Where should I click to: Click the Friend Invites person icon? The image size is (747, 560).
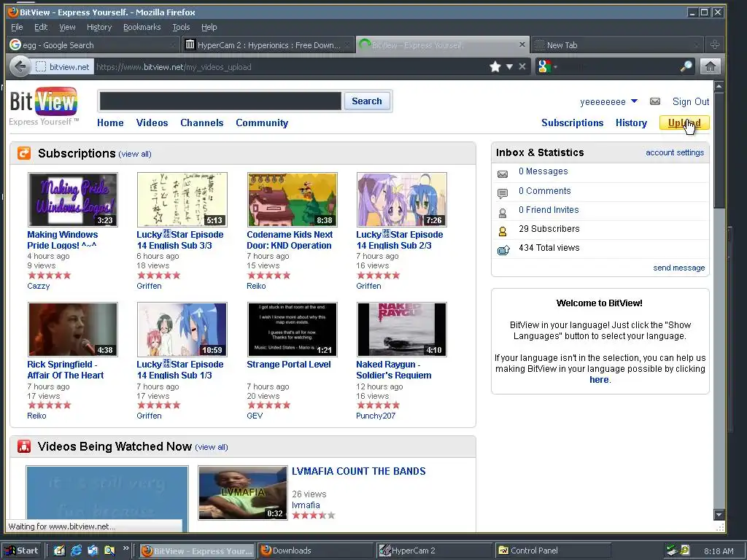(x=503, y=212)
